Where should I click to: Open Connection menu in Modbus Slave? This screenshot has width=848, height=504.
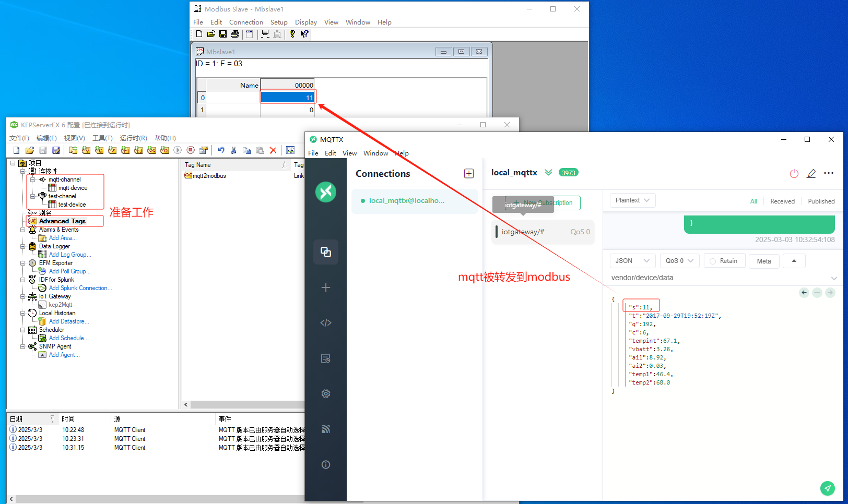click(246, 22)
